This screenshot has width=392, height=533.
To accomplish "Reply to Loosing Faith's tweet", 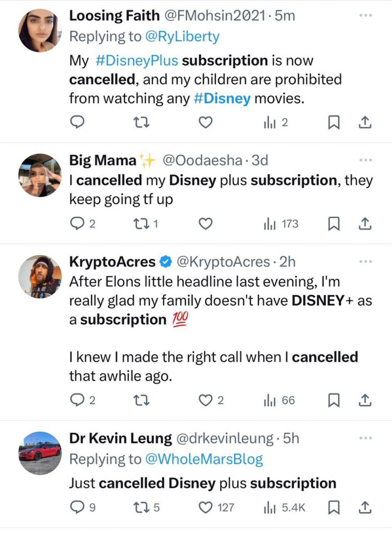I will tap(77, 122).
